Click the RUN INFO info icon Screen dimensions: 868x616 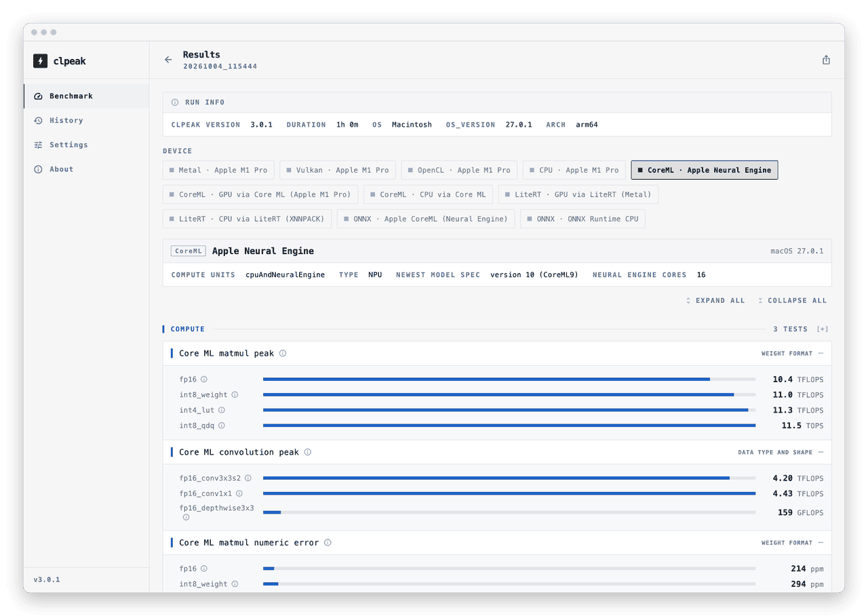(x=175, y=102)
